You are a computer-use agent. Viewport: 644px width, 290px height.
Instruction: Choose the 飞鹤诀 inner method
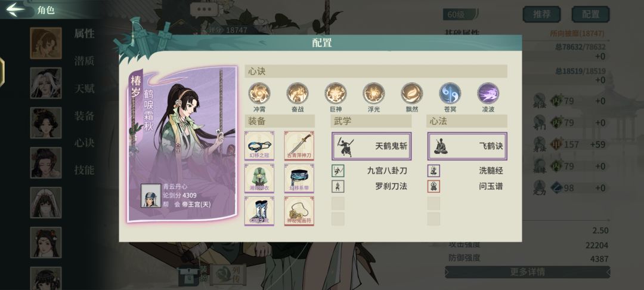[x=467, y=146]
